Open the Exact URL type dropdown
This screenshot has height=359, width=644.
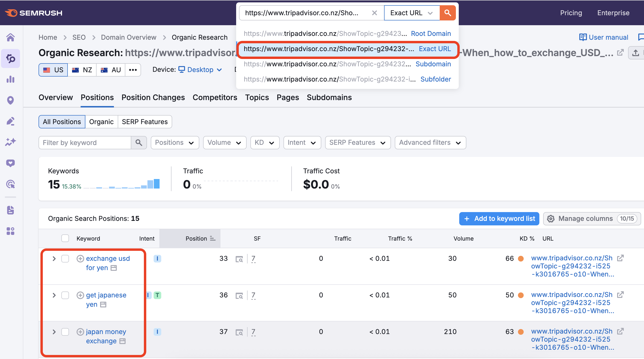click(411, 13)
